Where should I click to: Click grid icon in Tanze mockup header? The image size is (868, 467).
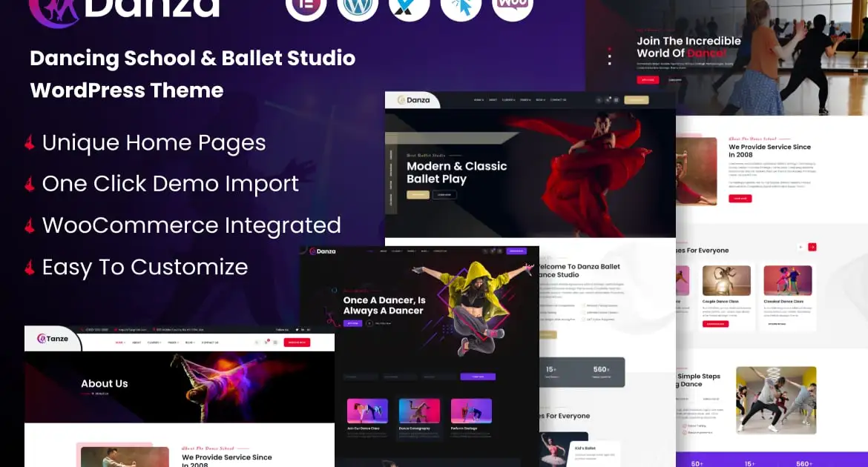coord(275,342)
